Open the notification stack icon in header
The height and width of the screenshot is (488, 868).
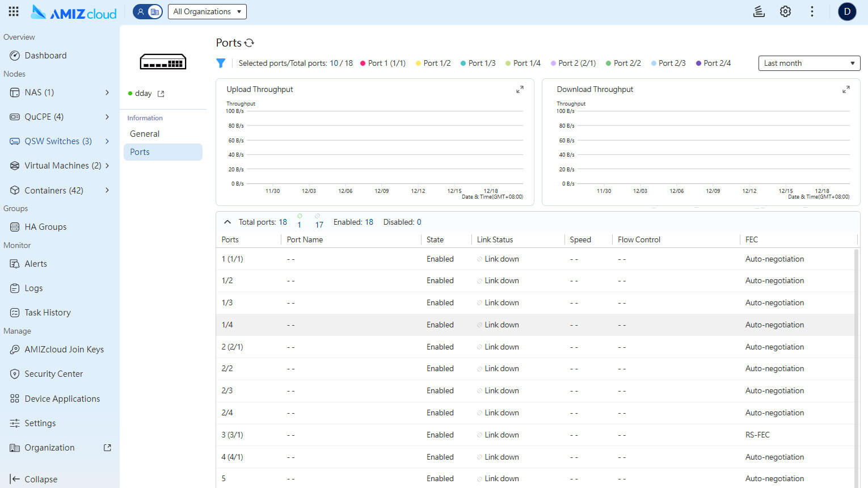(x=759, y=11)
